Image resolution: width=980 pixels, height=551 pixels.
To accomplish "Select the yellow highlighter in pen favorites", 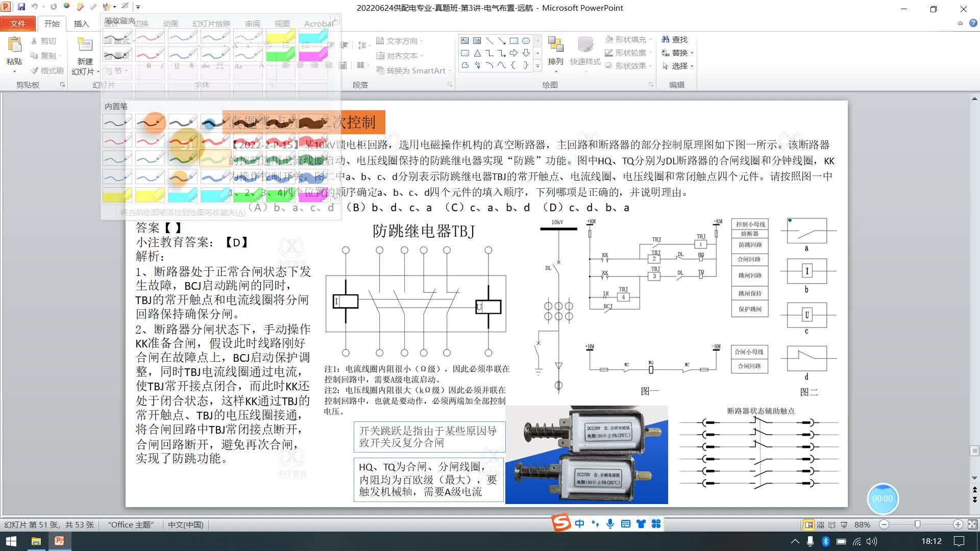I will tap(280, 37).
